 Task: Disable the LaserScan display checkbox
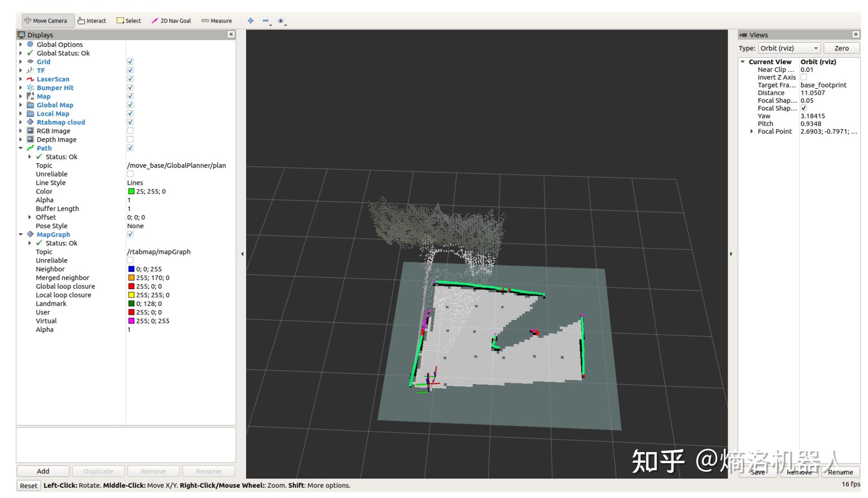130,79
